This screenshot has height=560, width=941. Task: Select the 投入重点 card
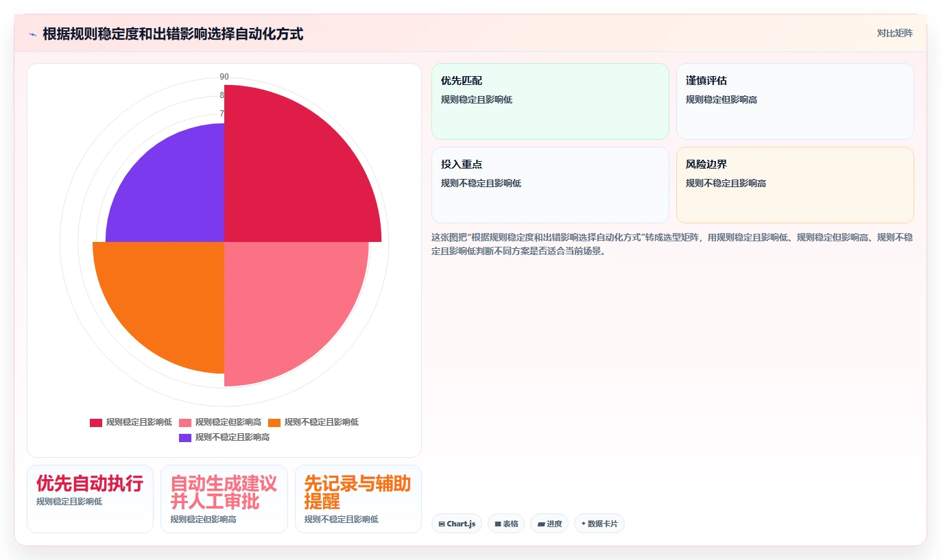(x=550, y=185)
